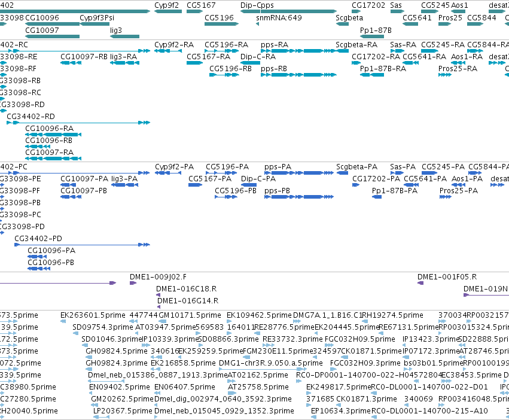Click EST LP20367.5prime

(x=123, y=411)
